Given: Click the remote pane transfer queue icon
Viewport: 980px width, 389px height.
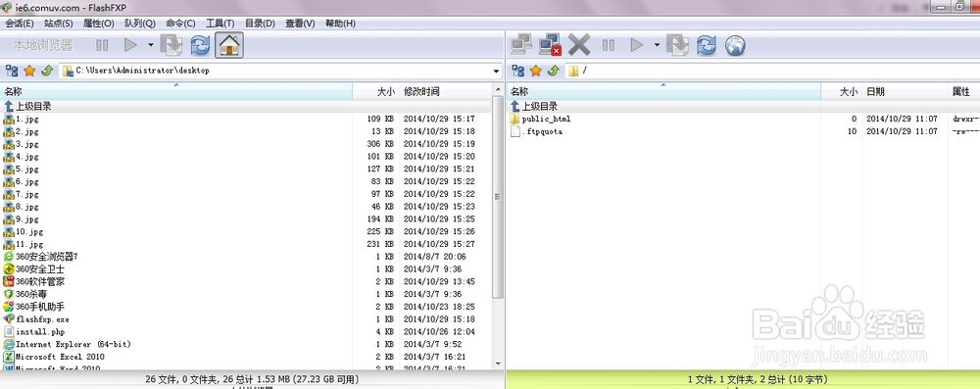Looking at the screenshot, I should click(x=677, y=45).
